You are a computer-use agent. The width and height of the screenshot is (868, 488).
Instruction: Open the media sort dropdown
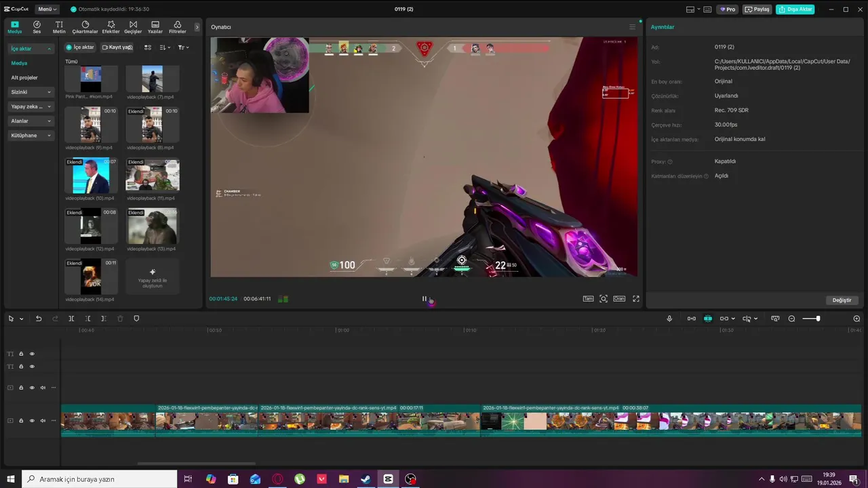(165, 47)
